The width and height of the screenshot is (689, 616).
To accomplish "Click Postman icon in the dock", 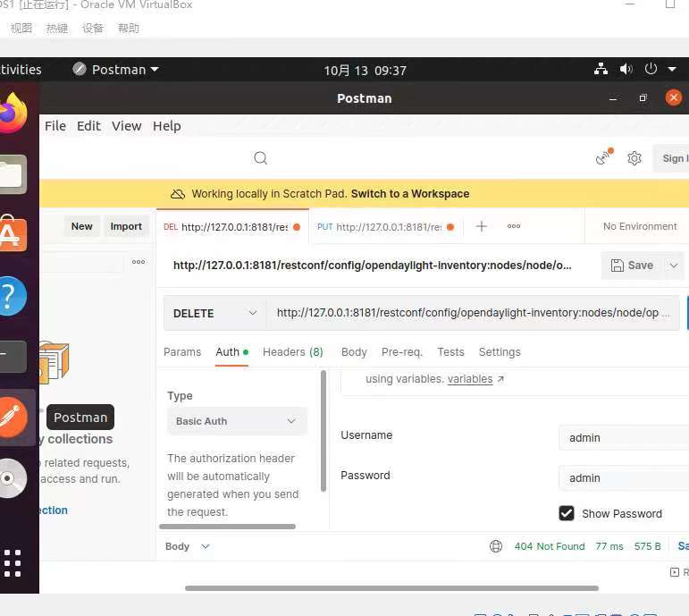I will point(13,418).
